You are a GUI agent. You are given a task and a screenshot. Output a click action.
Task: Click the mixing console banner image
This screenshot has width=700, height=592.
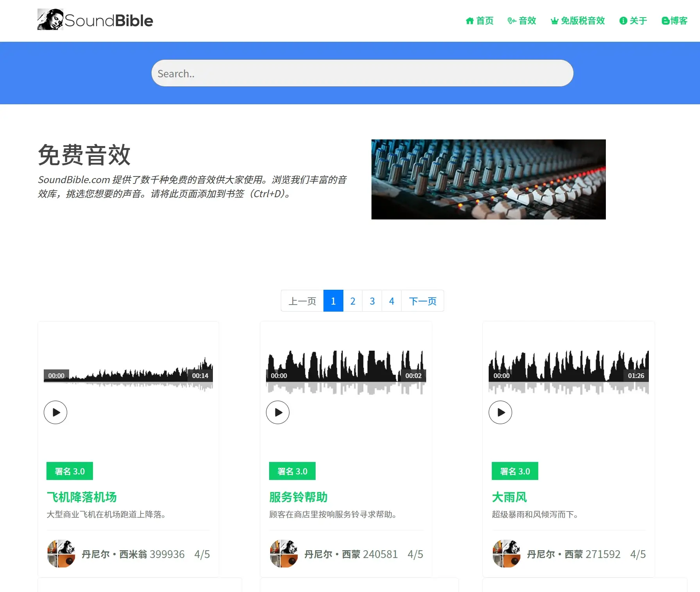pos(488,179)
